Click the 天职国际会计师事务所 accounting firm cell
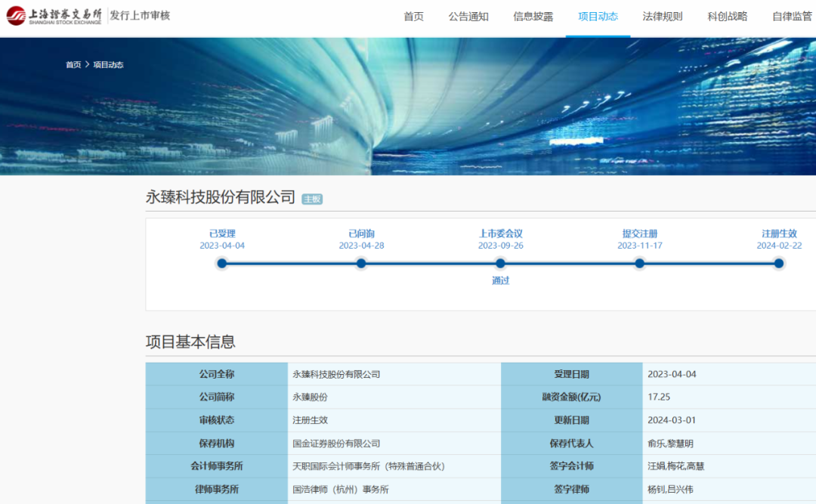The height and width of the screenshot is (504, 816). (x=394, y=466)
